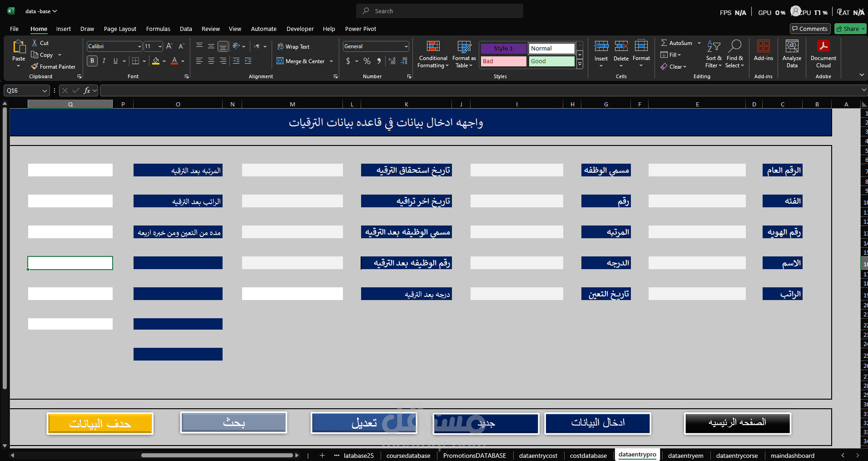Image resolution: width=868 pixels, height=461 pixels.
Task: Click the Paste clipboard icon
Action: click(19, 47)
